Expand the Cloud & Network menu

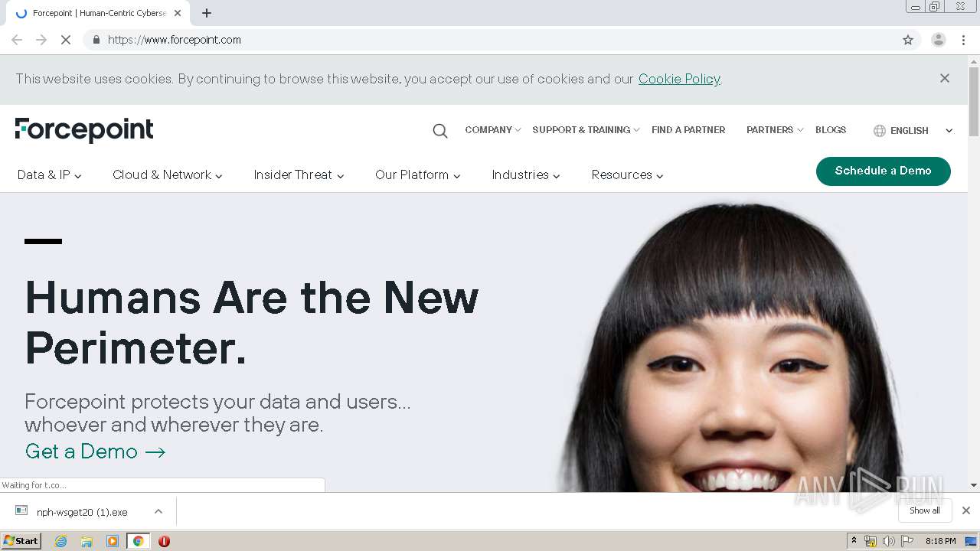pyautogui.click(x=168, y=175)
